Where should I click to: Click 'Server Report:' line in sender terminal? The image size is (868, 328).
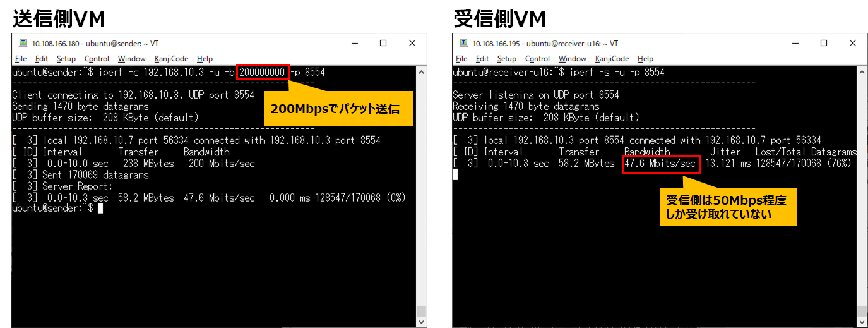tap(62, 186)
